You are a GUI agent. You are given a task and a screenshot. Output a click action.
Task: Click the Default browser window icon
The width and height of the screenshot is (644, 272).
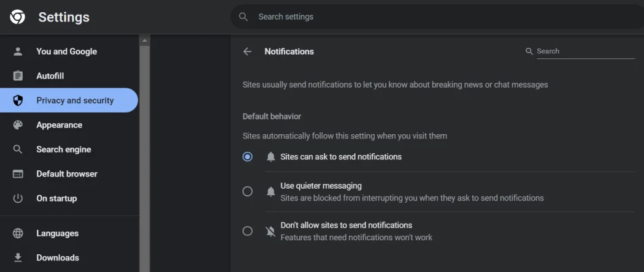pyautogui.click(x=18, y=174)
